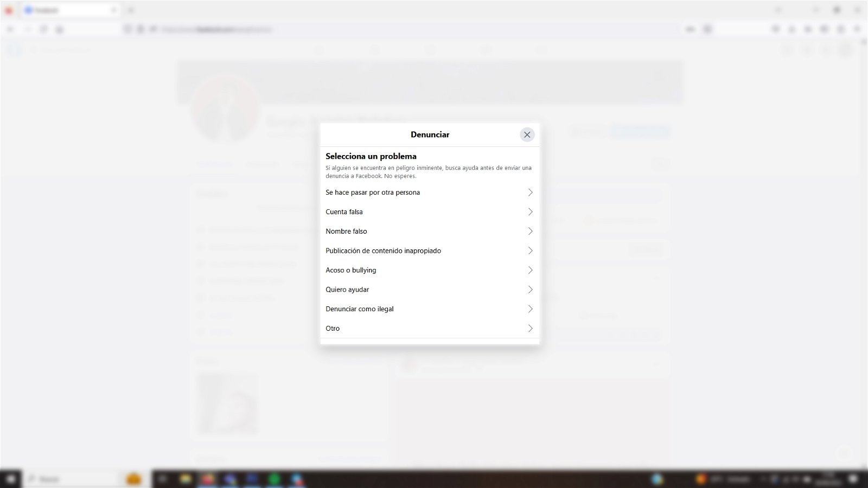Expand chevron next to 'Se hace pasar por otra persona'
Image resolution: width=868 pixels, height=488 pixels.
530,192
